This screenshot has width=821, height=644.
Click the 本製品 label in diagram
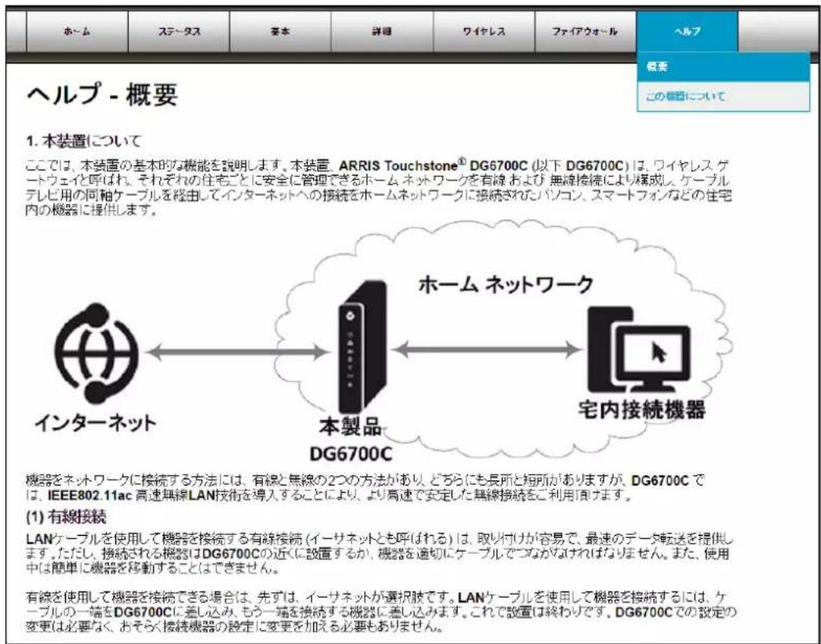pyautogui.click(x=351, y=427)
